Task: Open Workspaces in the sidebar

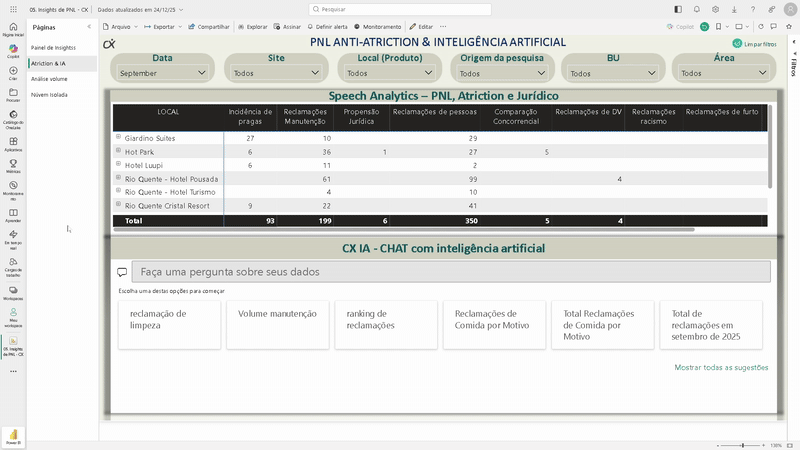Action: point(13,293)
